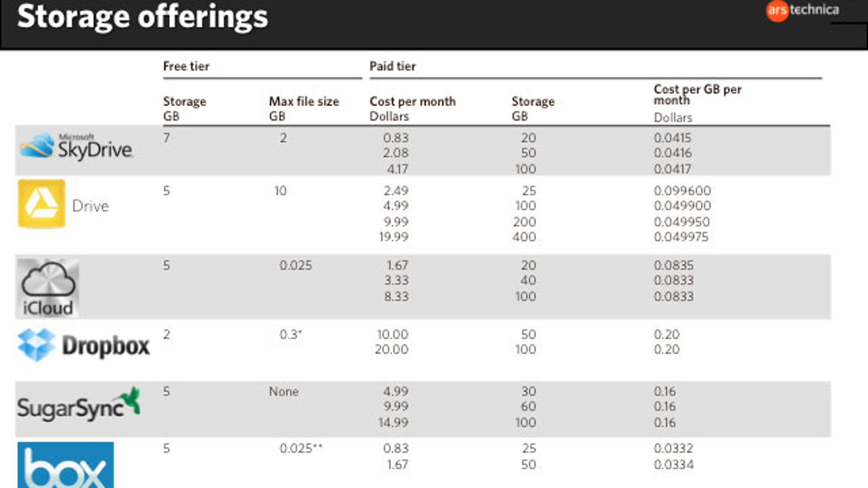Image resolution: width=868 pixels, height=488 pixels.
Task: Click the Drive text label
Action: [x=91, y=206]
